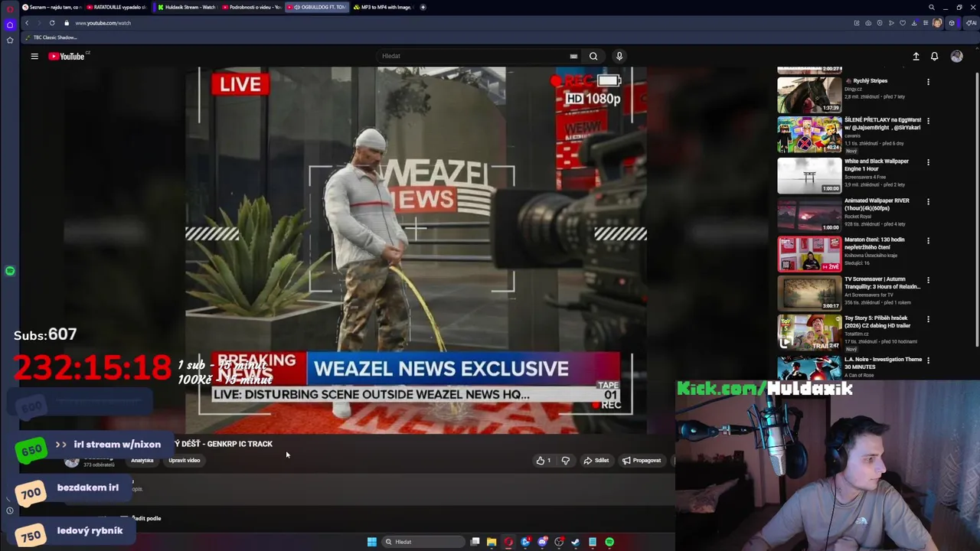Open options for Animated Wallpaper RIVER video

(928, 201)
